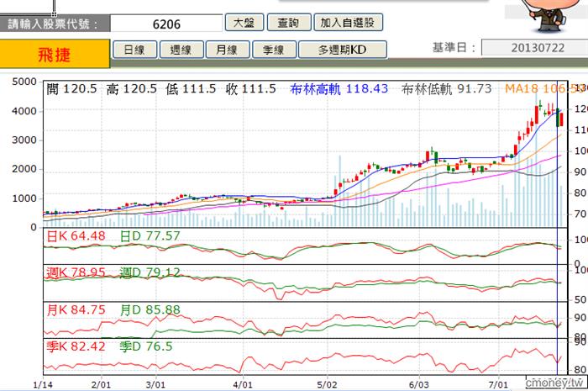
Task: Click the 月K 84.75 indicator label
Action: coord(76,310)
